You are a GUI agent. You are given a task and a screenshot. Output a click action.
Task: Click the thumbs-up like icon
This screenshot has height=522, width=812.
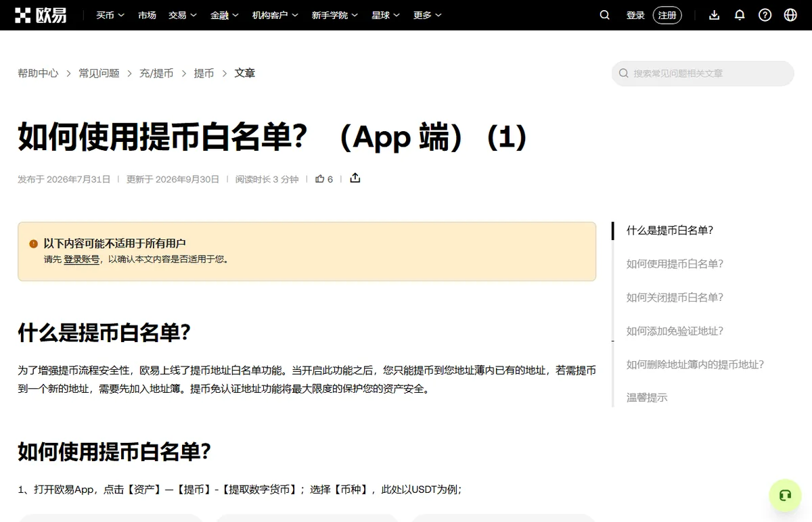(319, 179)
